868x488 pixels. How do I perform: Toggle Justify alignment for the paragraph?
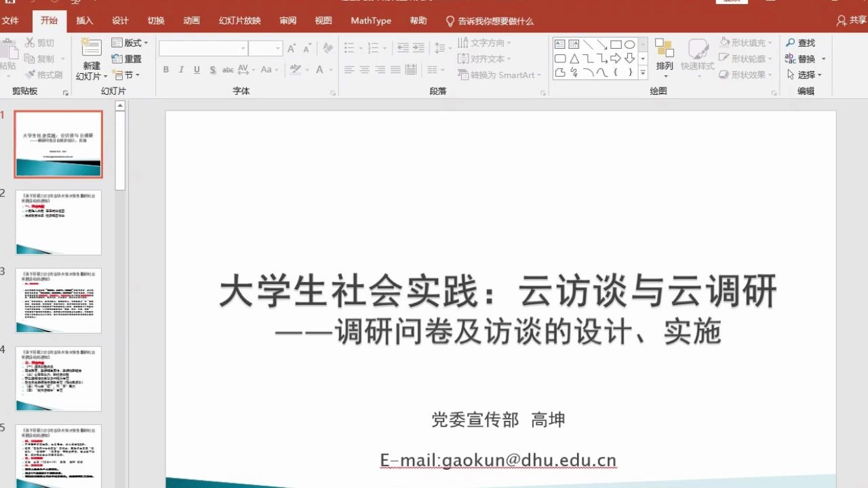point(395,70)
